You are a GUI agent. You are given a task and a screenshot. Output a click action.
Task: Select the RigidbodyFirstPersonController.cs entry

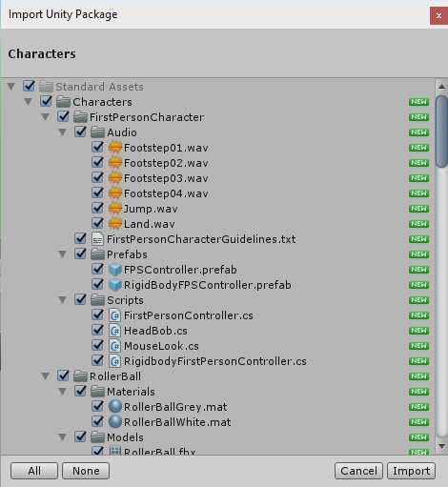[x=215, y=361]
